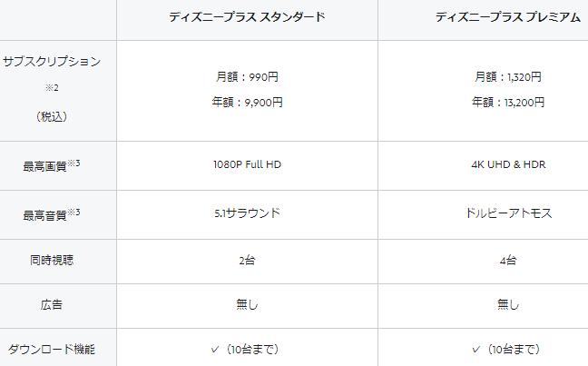Screen dimensions: 588x366
Task: Click the （税込） text
Action: (x=52, y=117)
